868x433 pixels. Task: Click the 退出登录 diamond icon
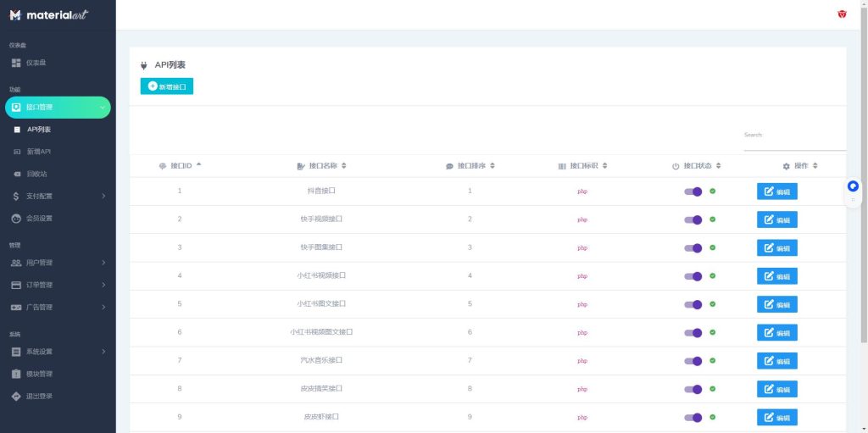[x=16, y=396]
